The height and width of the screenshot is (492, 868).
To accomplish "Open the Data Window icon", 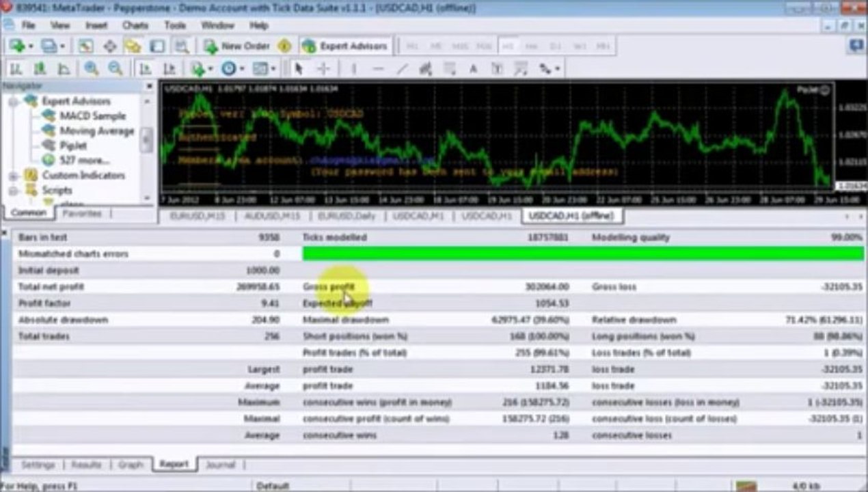I will pos(109,46).
